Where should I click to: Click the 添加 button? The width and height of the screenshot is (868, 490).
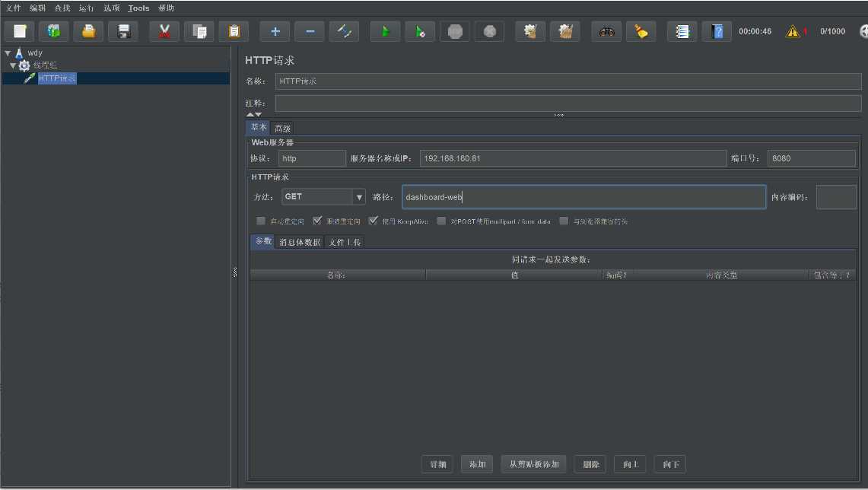[477, 464]
